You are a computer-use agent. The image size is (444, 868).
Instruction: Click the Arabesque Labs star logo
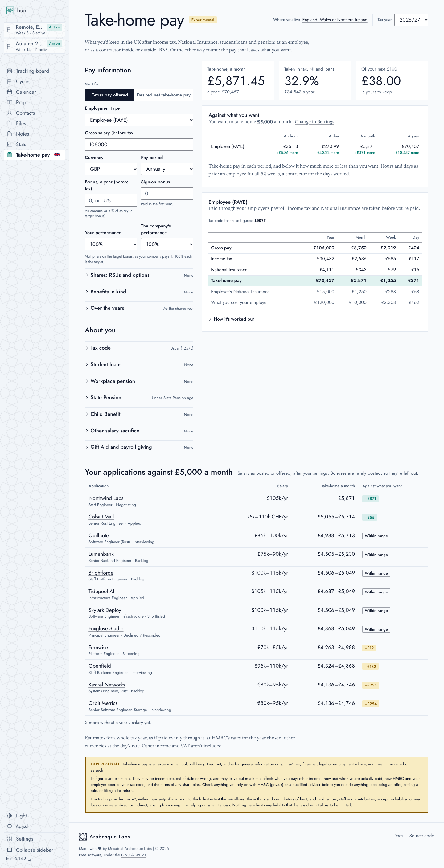click(x=83, y=836)
